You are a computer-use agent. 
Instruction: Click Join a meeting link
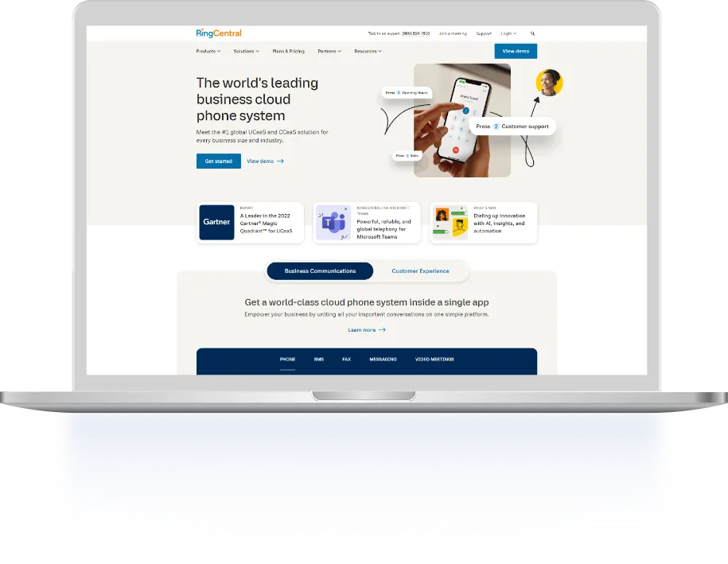point(453,33)
